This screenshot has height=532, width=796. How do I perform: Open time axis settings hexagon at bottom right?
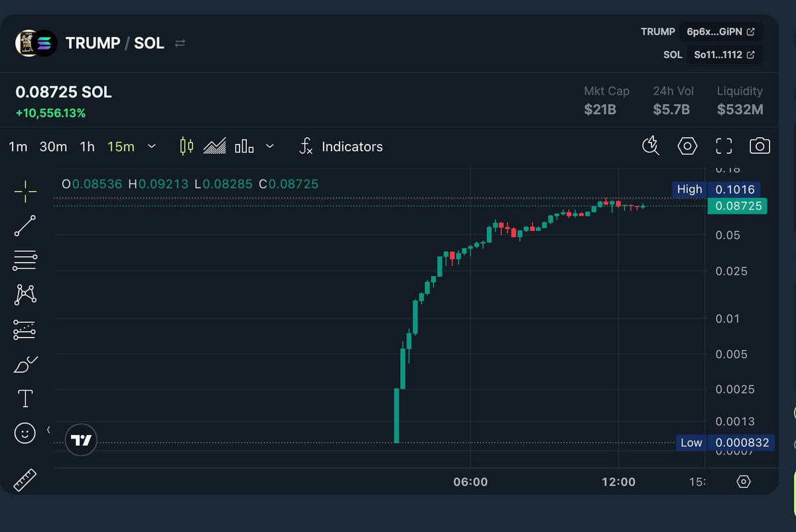click(744, 482)
